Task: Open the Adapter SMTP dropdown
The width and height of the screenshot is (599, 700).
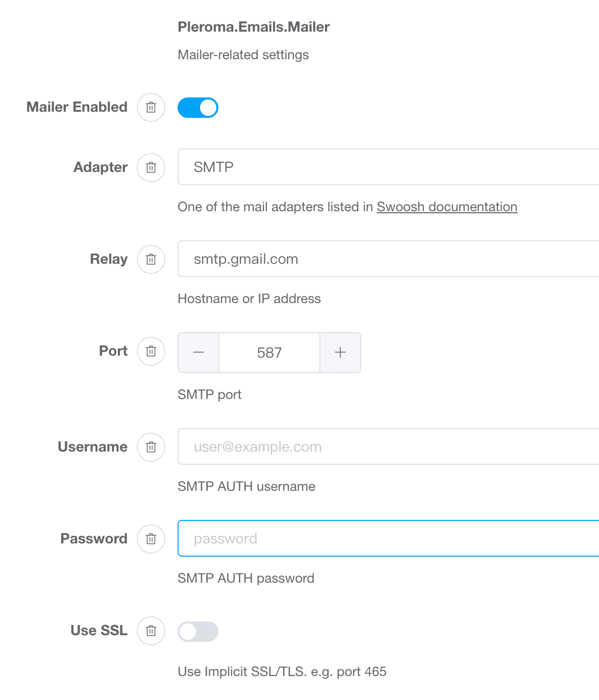Action: click(x=388, y=167)
